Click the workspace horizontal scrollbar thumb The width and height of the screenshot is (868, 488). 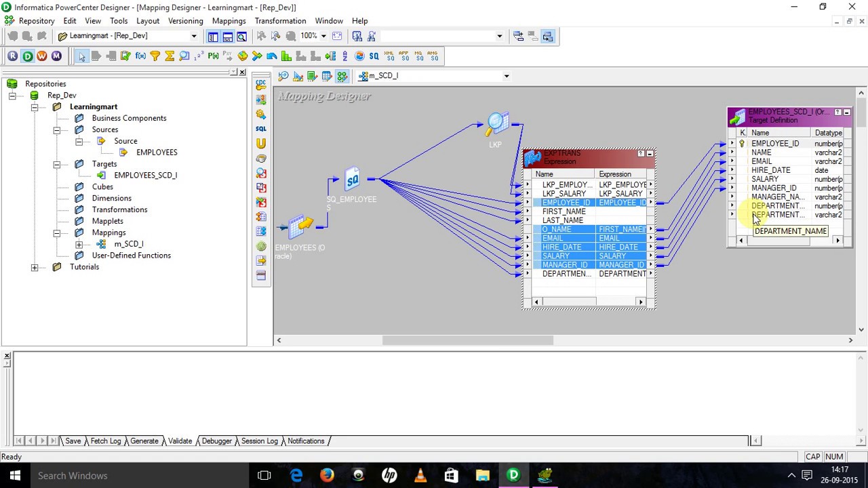[x=468, y=340]
